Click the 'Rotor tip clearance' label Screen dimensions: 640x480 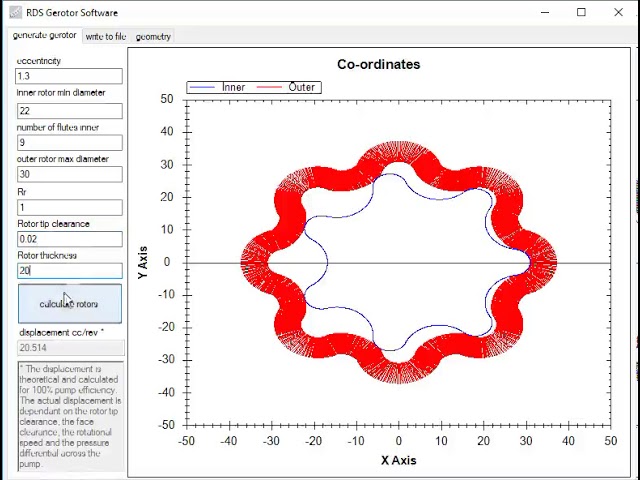[53, 224]
